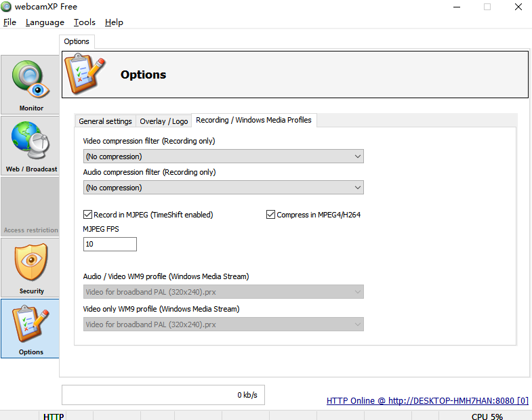The width and height of the screenshot is (532, 420).
Task: Select Recording / Windows Media Profiles tab
Action: click(253, 120)
